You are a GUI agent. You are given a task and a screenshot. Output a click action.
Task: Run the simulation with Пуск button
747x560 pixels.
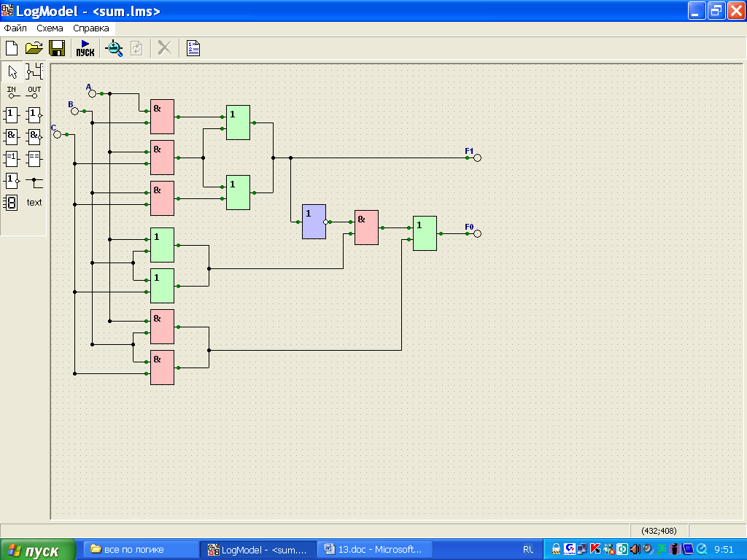coord(85,48)
